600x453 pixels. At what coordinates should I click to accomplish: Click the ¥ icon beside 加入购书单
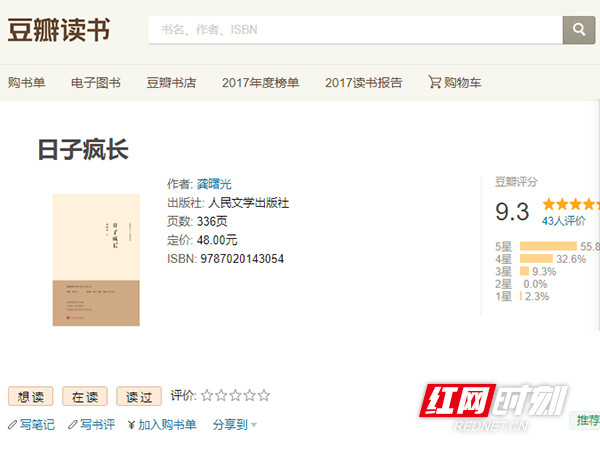tap(132, 425)
